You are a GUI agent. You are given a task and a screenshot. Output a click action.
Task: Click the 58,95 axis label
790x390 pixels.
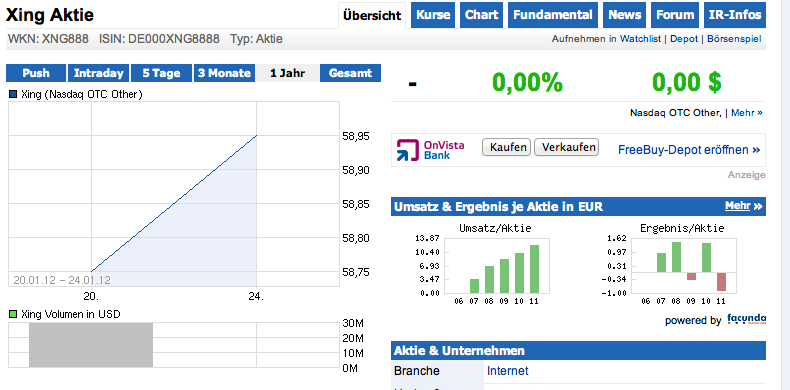tap(356, 137)
